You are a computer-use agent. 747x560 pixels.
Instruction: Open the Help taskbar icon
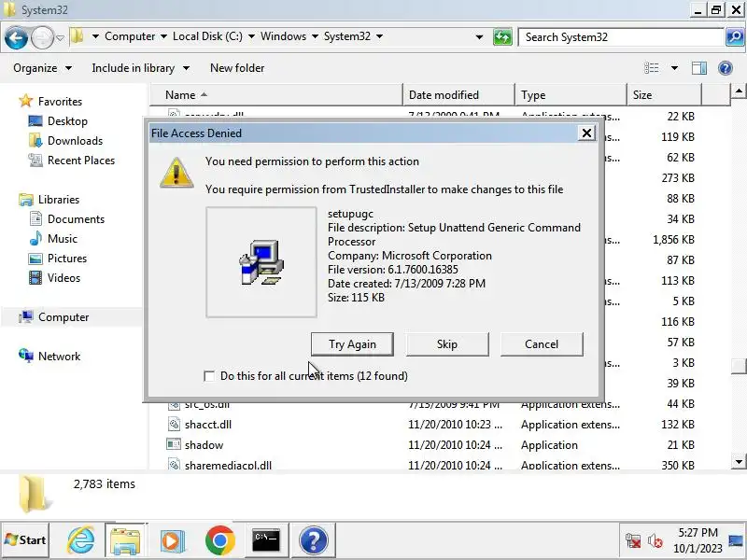[x=313, y=540]
